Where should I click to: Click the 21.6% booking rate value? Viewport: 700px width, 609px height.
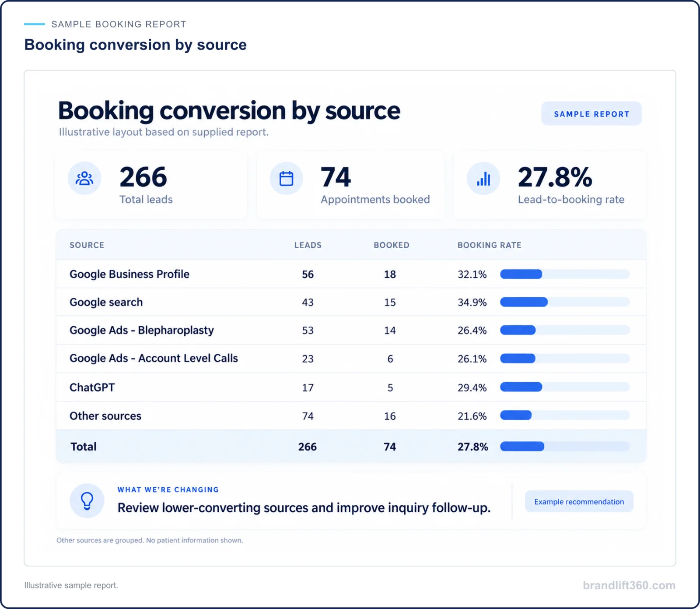(472, 416)
